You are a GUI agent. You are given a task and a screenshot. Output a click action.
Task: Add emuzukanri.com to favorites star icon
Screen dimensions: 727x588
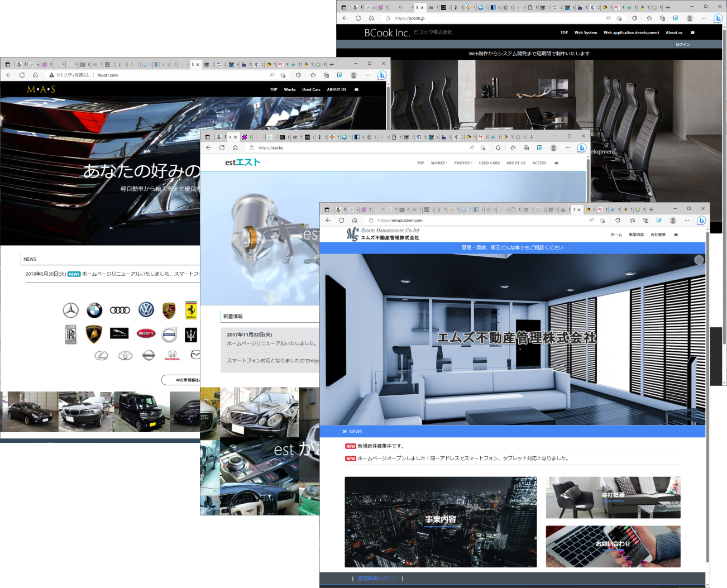pyautogui.click(x=602, y=220)
